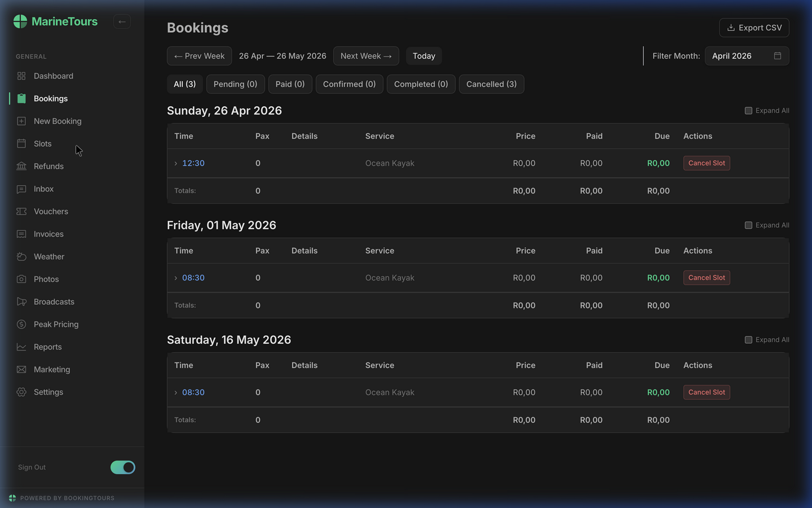Click the Photos camera icon
This screenshot has width=812, height=508.
(x=21, y=279)
